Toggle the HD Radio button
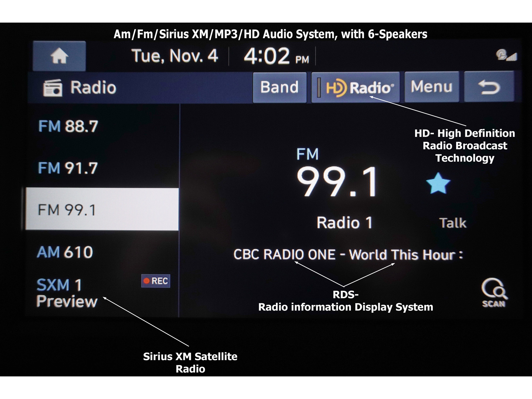This screenshot has width=532, height=399. (356, 87)
